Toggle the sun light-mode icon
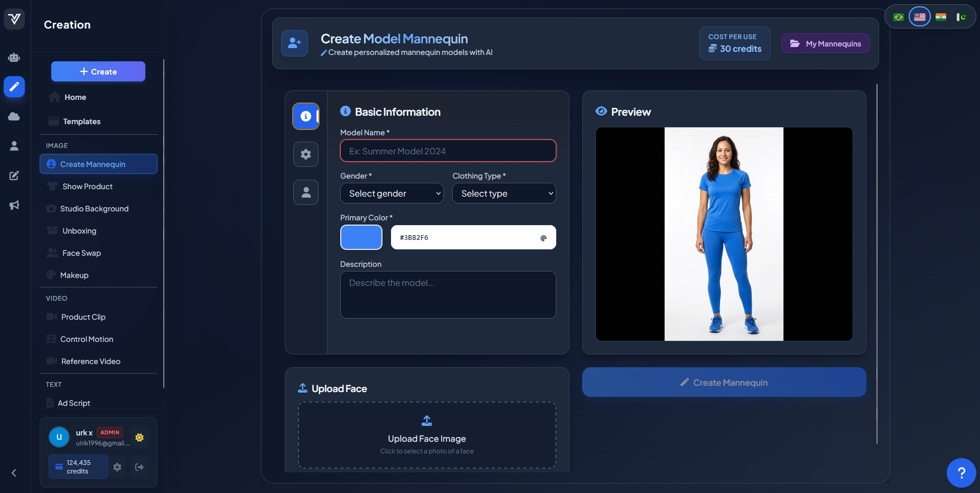This screenshot has width=980, height=493. (x=139, y=438)
